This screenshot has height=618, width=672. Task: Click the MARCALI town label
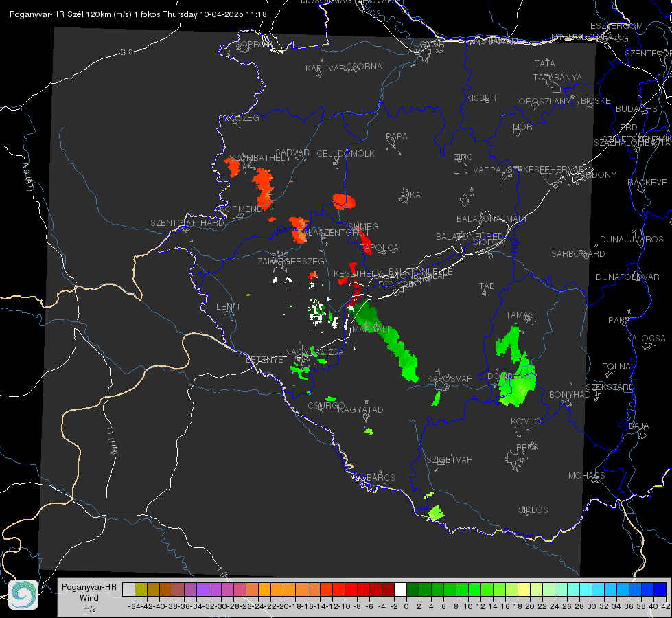pos(371,330)
